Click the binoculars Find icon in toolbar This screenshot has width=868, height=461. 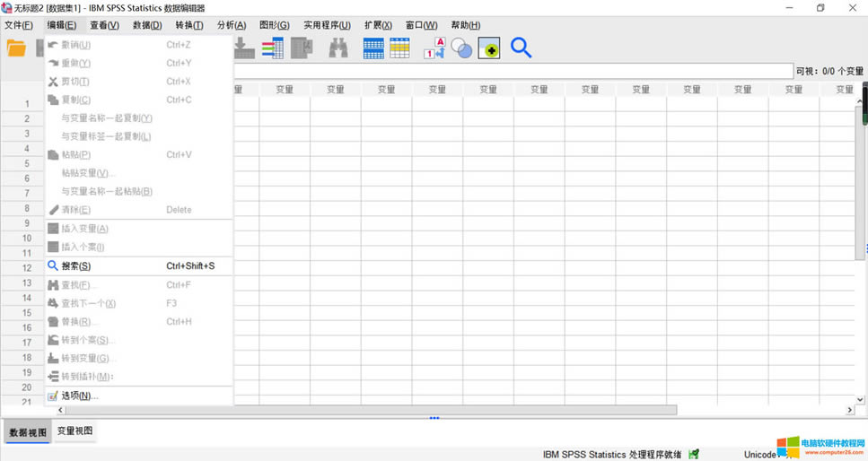pyautogui.click(x=338, y=48)
